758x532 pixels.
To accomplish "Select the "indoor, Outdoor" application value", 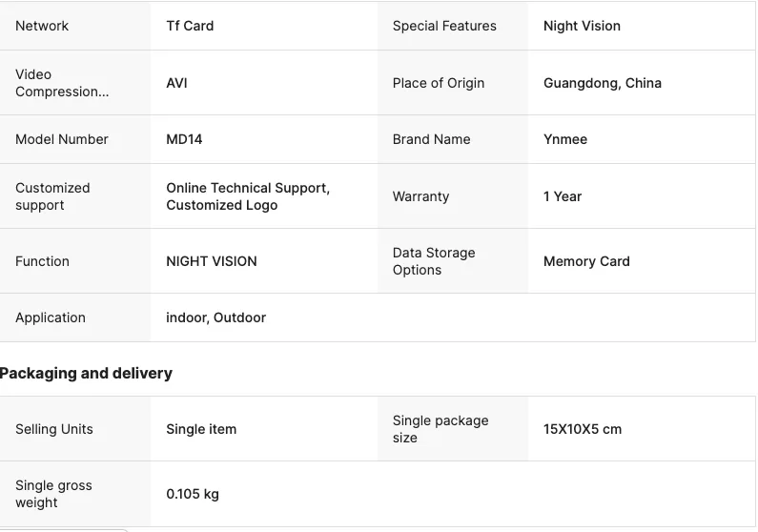I will pos(215,317).
